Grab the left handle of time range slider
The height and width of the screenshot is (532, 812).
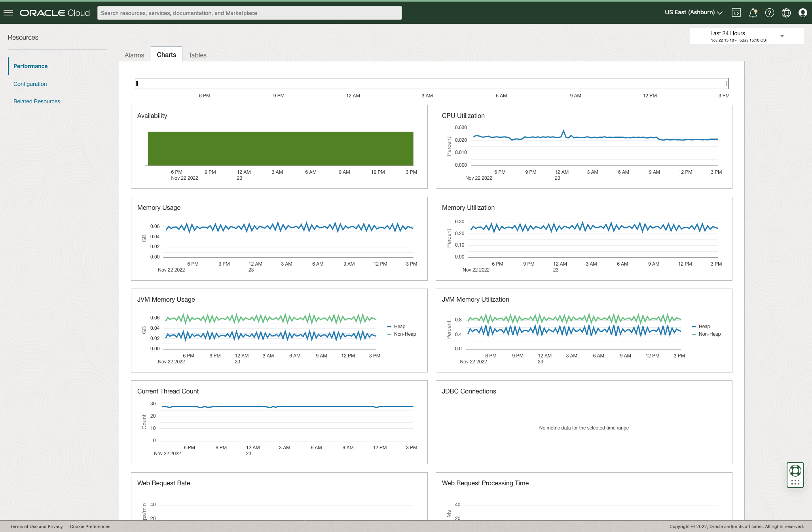(x=137, y=84)
